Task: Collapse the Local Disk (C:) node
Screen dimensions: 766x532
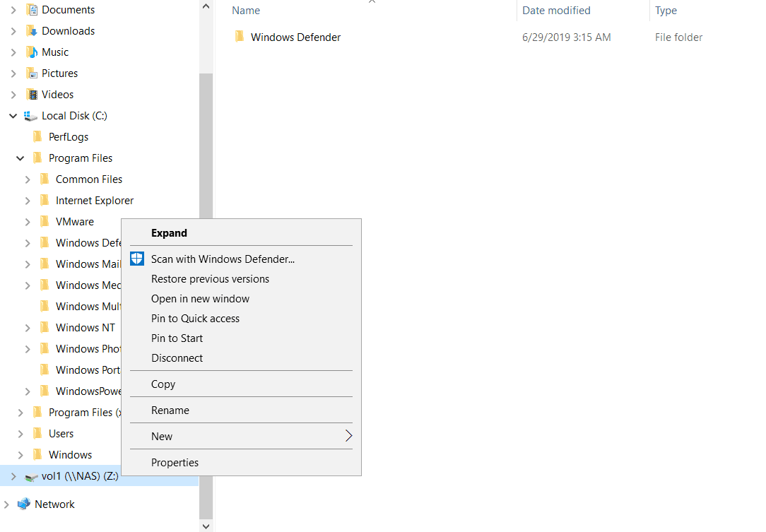Action: 13,116
